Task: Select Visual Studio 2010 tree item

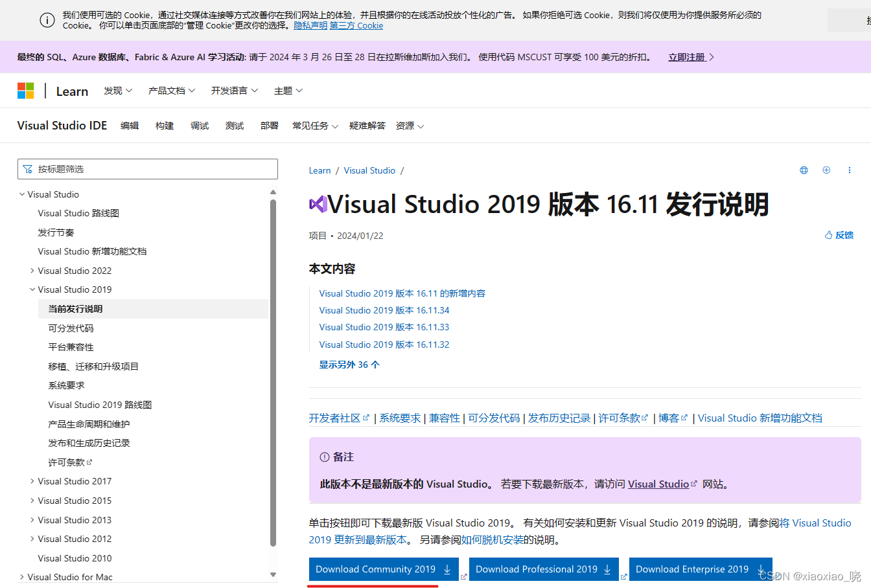Action: tap(75, 558)
